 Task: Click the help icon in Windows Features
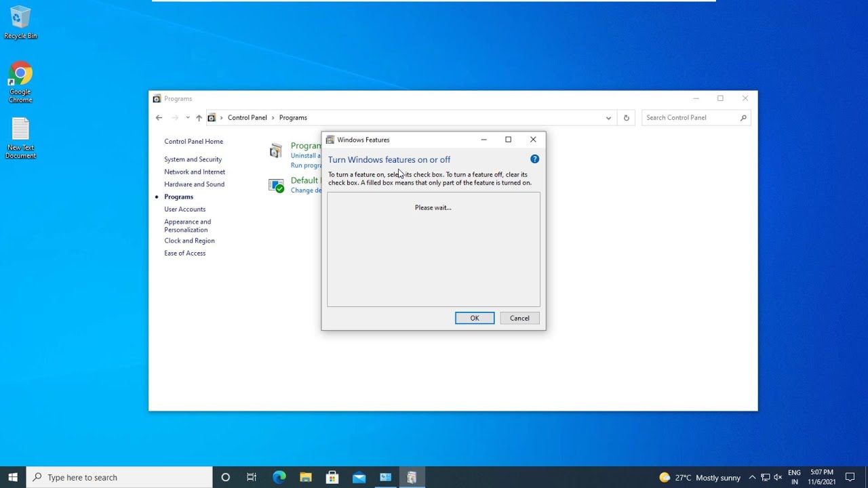tap(534, 159)
